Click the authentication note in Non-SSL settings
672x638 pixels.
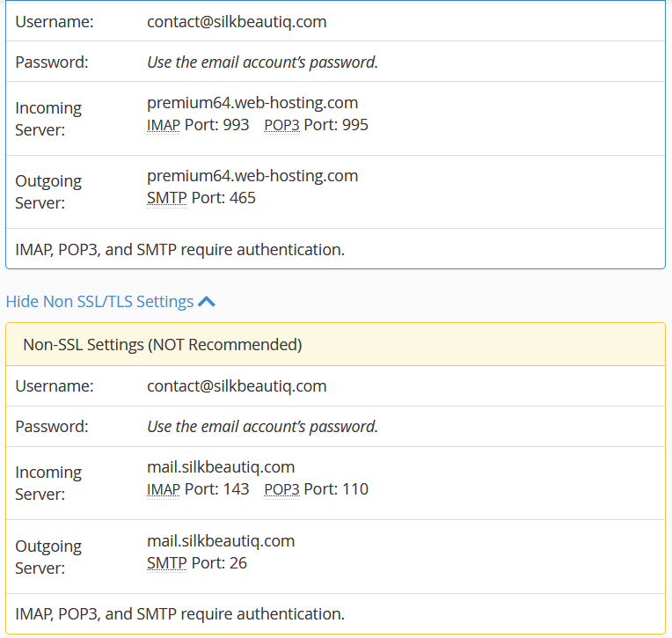click(x=179, y=614)
